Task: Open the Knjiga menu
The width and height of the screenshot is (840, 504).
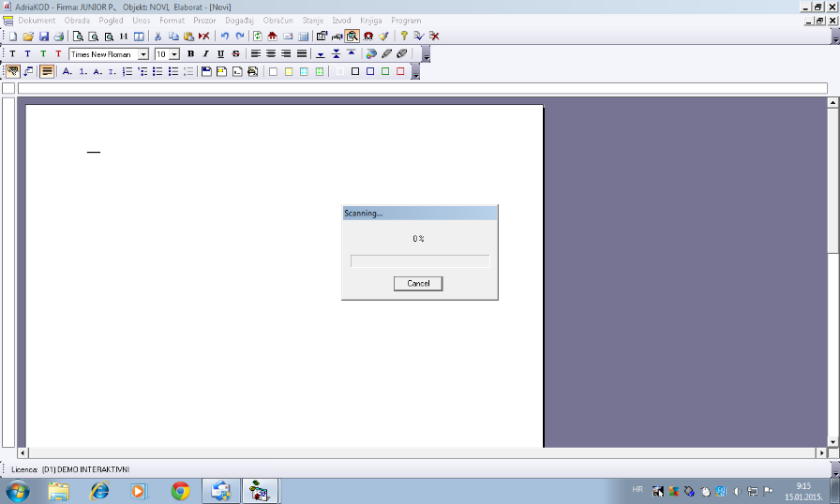Action: pos(370,21)
